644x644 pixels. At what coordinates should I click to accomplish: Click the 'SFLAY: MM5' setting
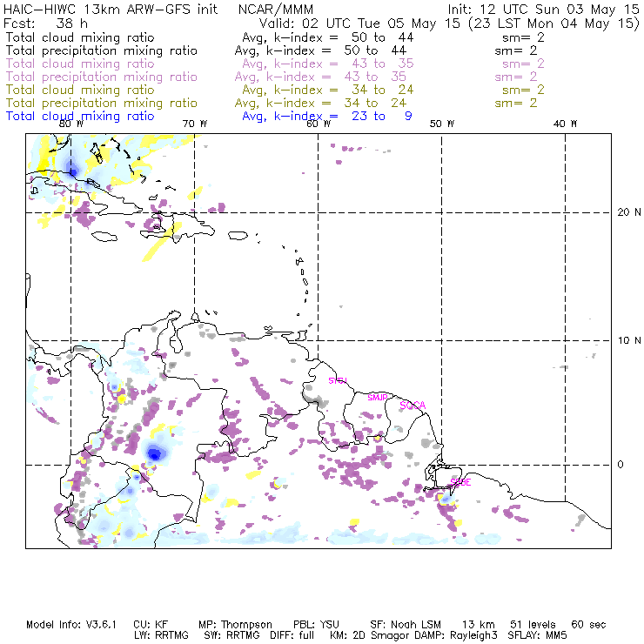click(537, 635)
